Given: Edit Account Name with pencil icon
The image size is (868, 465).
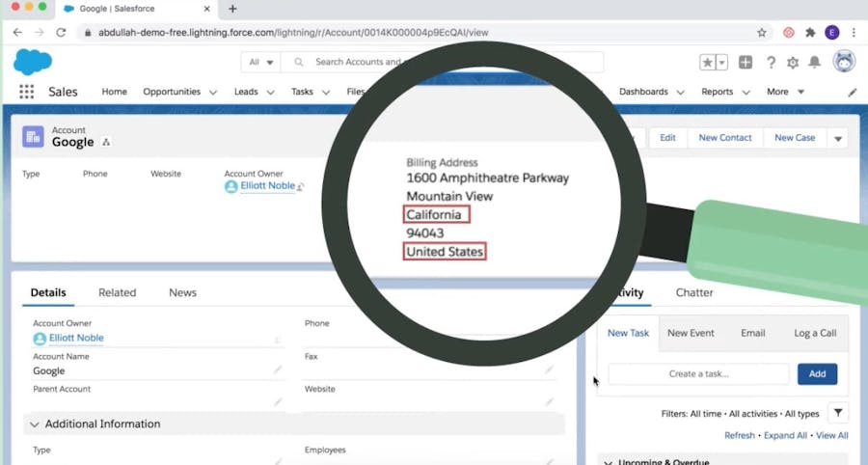Looking at the screenshot, I should (x=278, y=369).
